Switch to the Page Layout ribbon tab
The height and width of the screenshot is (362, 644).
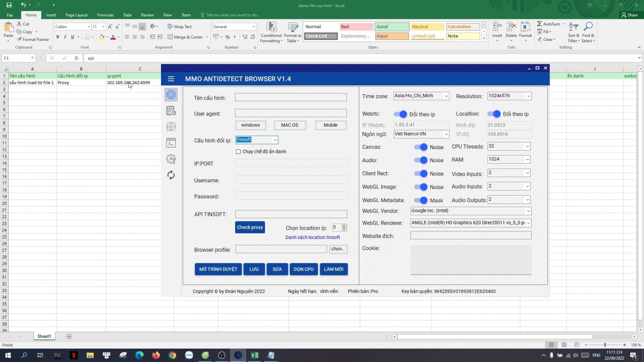(x=76, y=15)
